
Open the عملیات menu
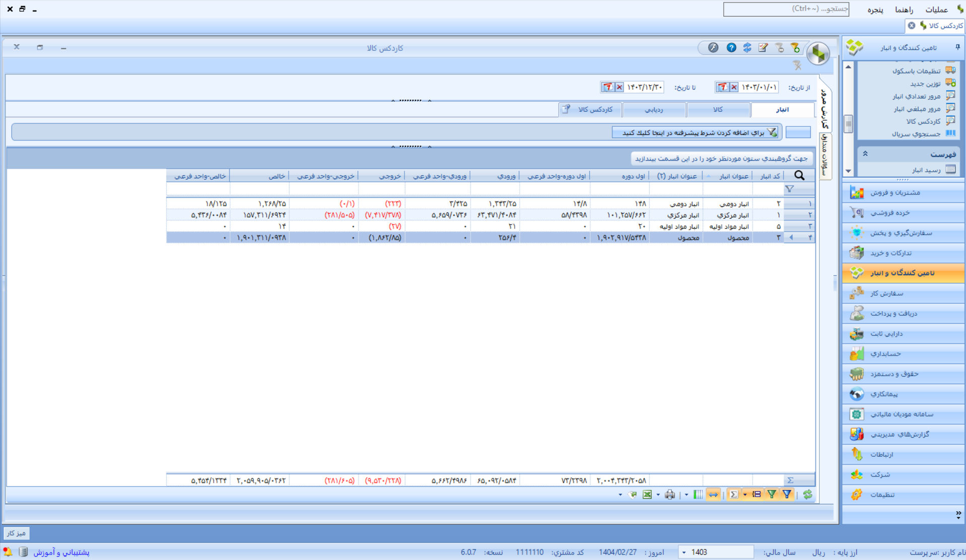(x=936, y=10)
